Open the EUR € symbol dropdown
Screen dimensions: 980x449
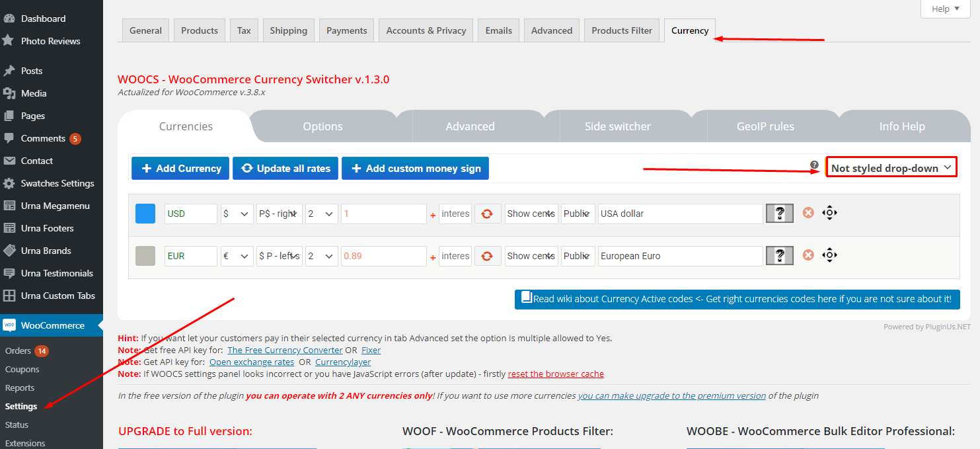click(237, 256)
